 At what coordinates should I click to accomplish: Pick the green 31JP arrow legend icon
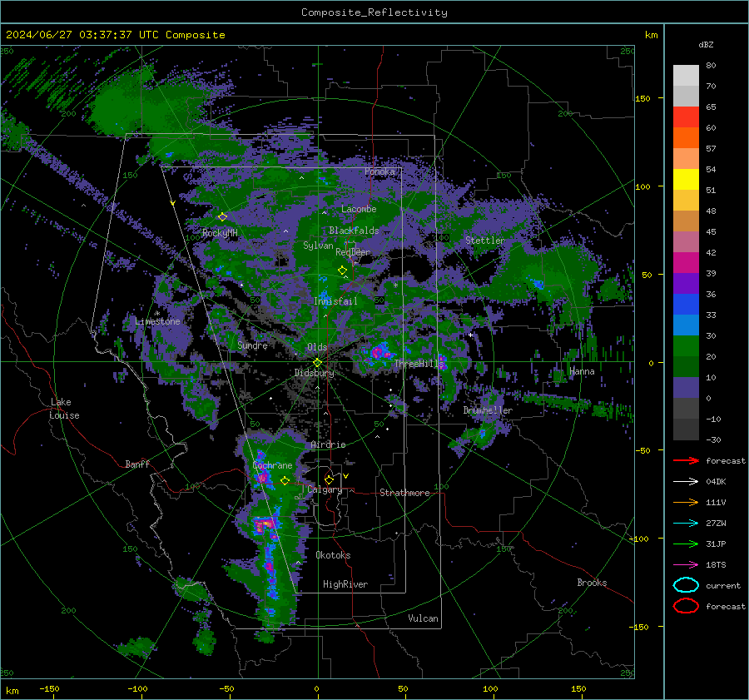[686, 544]
